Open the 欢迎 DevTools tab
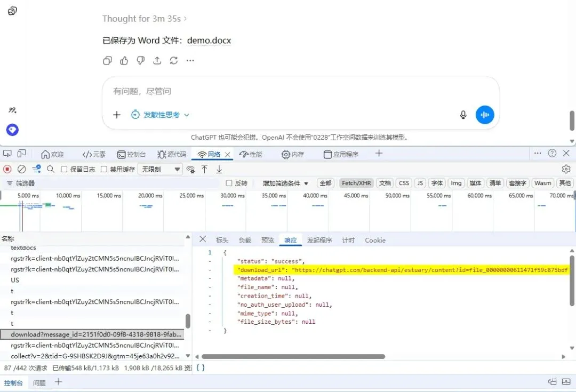 [52, 154]
